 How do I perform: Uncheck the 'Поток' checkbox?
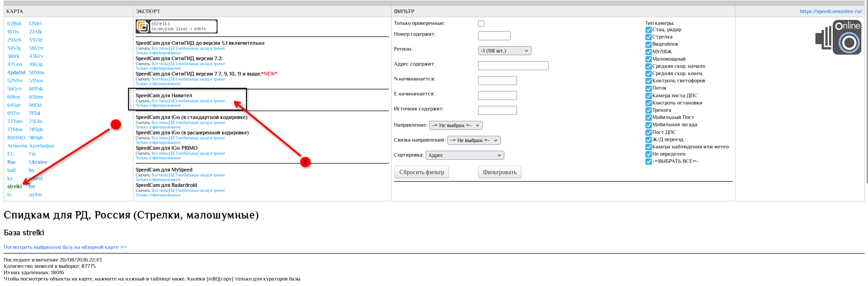point(649,88)
